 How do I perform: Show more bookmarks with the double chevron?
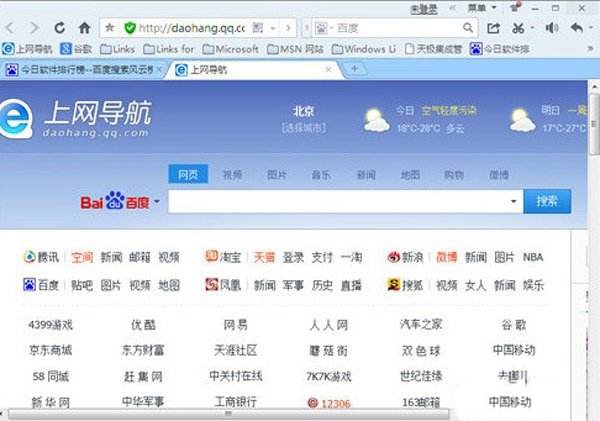(590, 49)
